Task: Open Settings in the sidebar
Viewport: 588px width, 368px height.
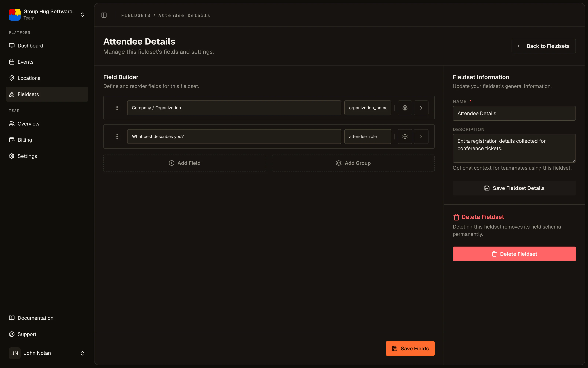Action: 47,156
